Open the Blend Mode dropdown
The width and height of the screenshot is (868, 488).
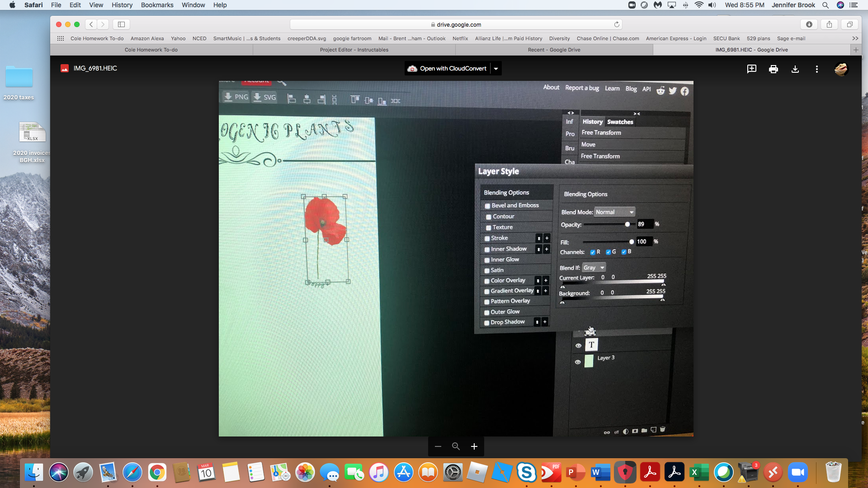[x=614, y=211]
